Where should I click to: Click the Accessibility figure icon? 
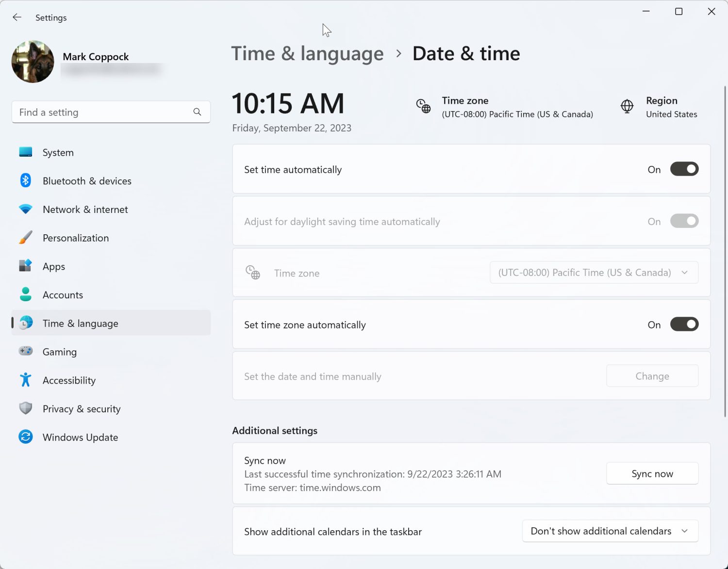[x=26, y=380]
